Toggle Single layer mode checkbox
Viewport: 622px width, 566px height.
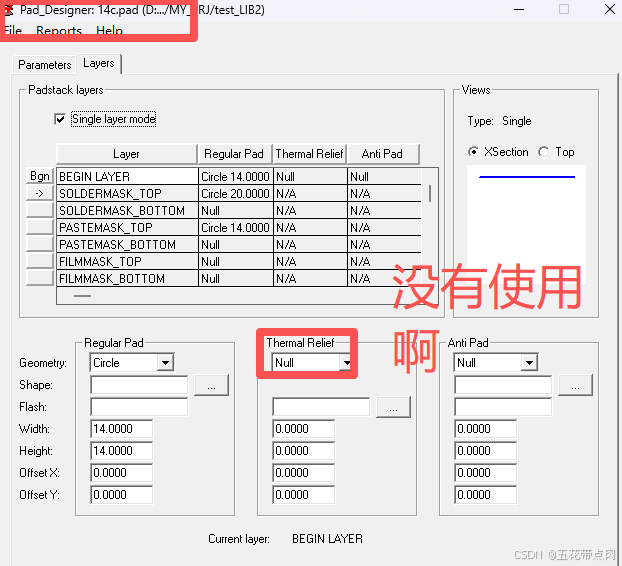point(60,119)
